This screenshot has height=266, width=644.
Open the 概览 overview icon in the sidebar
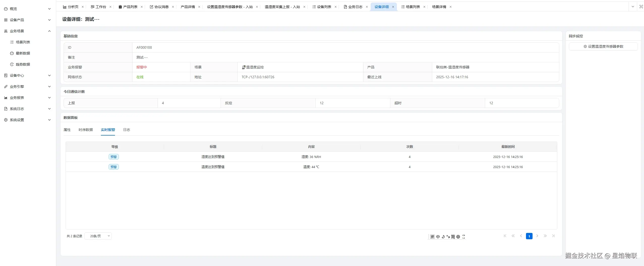coord(6,9)
